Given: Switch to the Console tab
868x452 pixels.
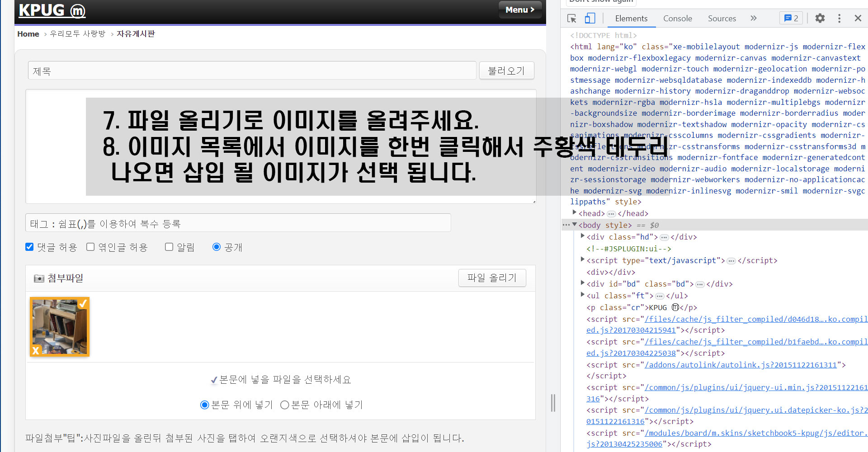Looking at the screenshot, I should pyautogui.click(x=677, y=19).
